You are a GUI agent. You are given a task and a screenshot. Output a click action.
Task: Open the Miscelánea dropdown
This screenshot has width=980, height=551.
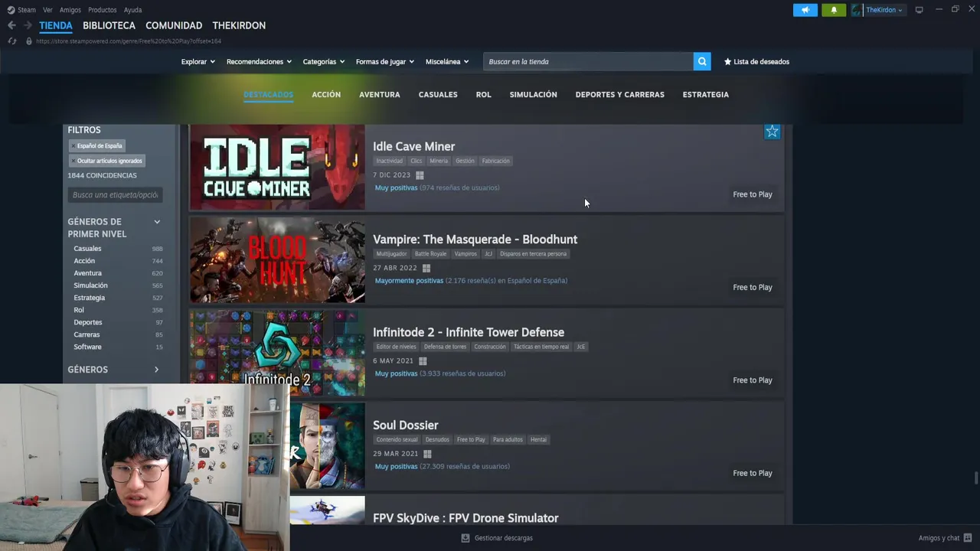446,61
